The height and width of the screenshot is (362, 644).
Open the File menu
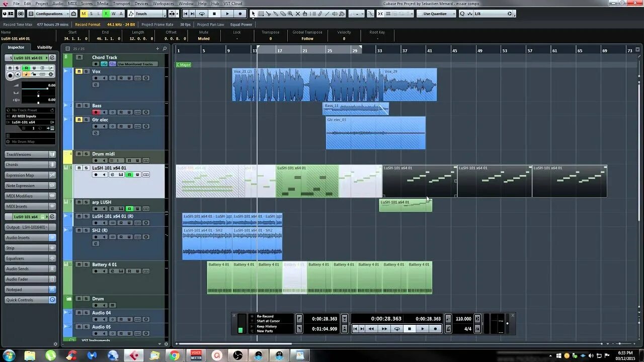pos(17,4)
